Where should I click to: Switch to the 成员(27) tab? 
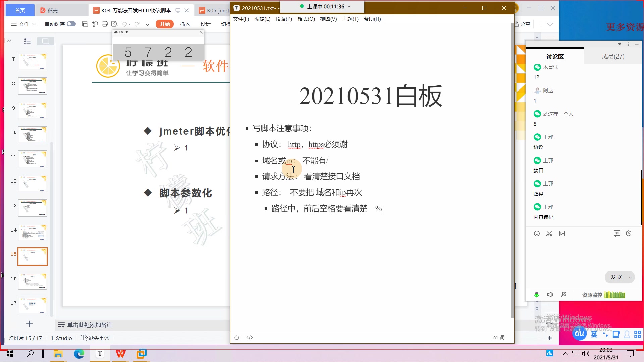pos(613,56)
